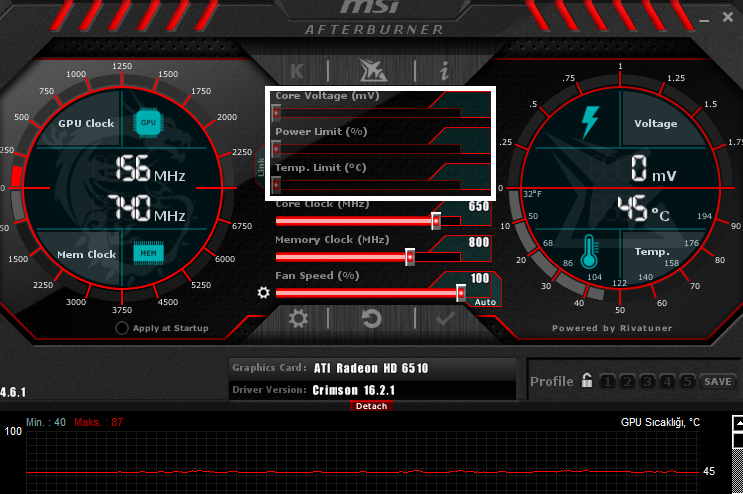This screenshot has width=743, height=494.
Task: Open the information i icon
Action: click(x=444, y=71)
